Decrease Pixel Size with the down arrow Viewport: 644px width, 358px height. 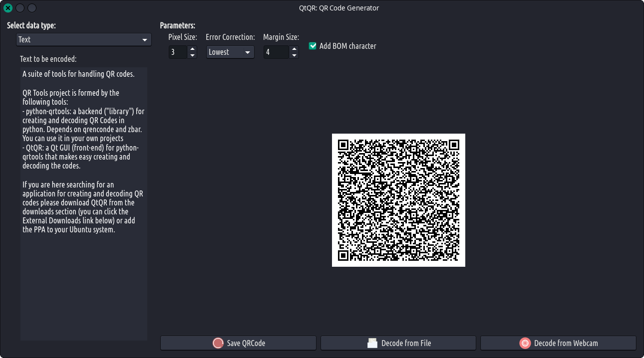[193, 55]
